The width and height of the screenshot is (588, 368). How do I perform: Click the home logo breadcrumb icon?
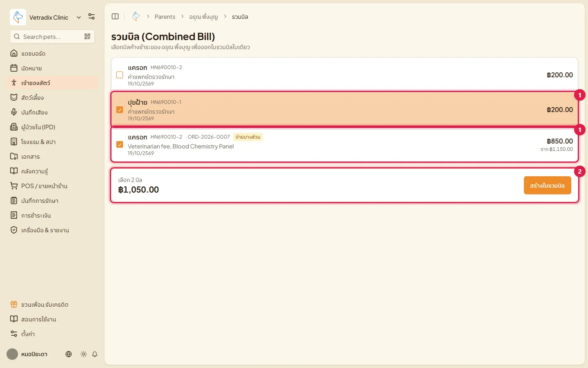tap(136, 16)
